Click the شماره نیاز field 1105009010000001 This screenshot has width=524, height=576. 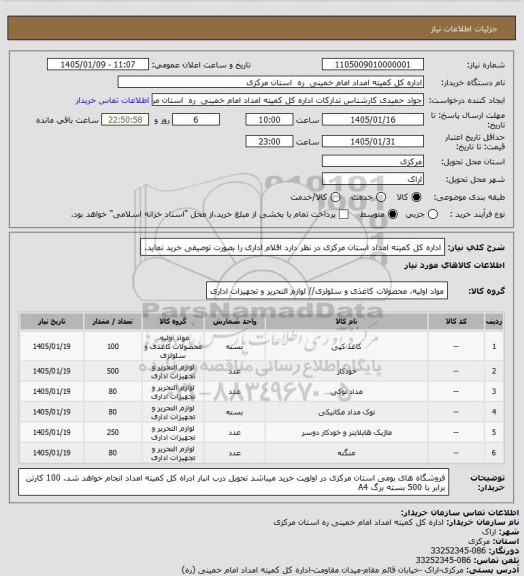click(373, 65)
